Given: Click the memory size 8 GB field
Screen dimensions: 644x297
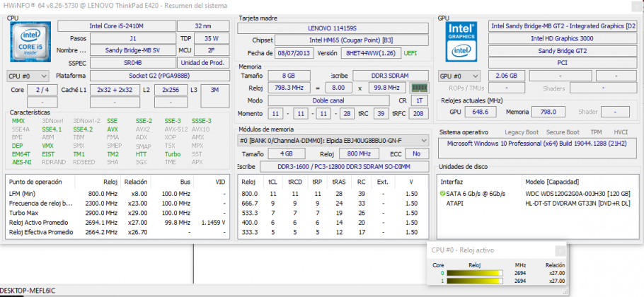Looking at the screenshot, I should 289,76.
